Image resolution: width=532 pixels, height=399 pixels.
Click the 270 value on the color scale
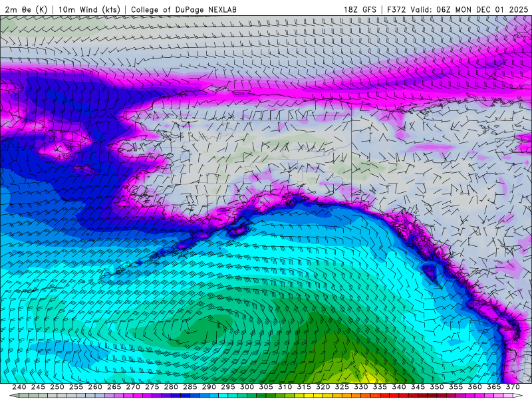[133, 387]
